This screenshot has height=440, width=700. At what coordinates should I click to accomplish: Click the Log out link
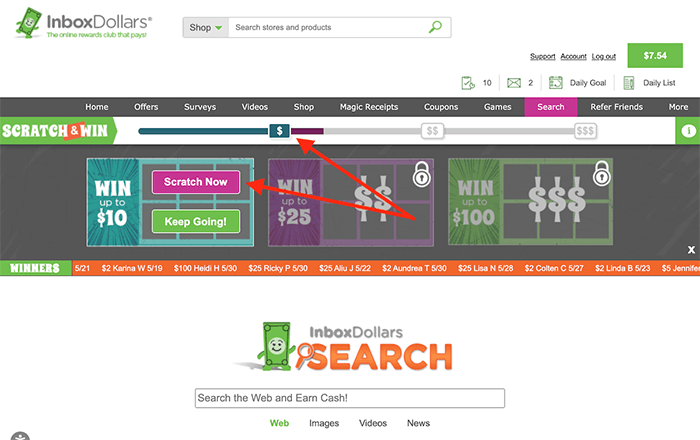[x=604, y=56]
